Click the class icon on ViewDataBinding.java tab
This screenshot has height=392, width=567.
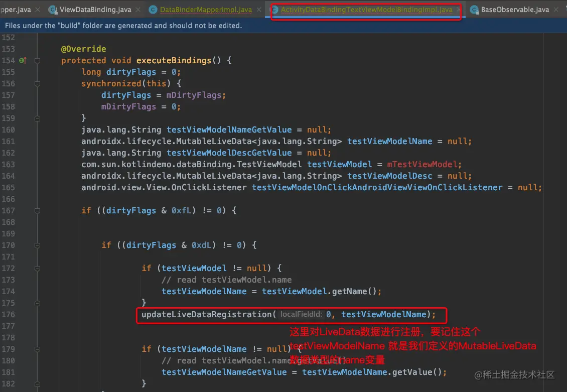click(53, 10)
